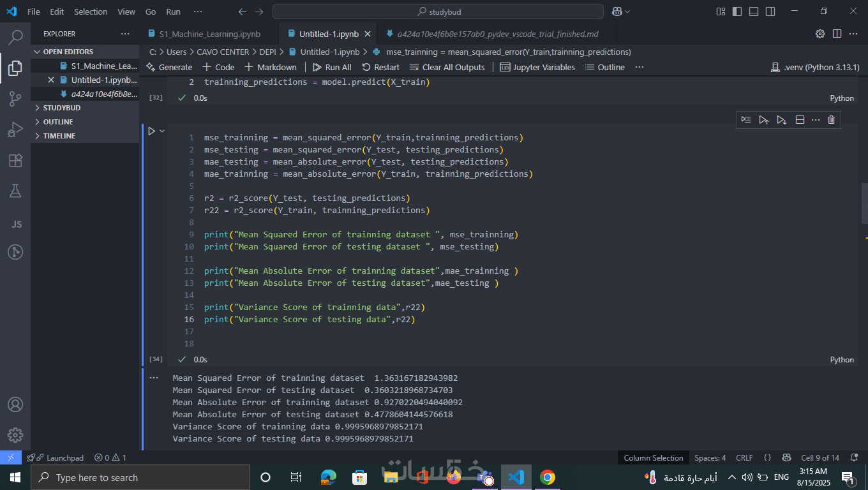The height and width of the screenshot is (490, 868).
Task: Open the Manage gear in activity bar
Action: (x=15, y=435)
